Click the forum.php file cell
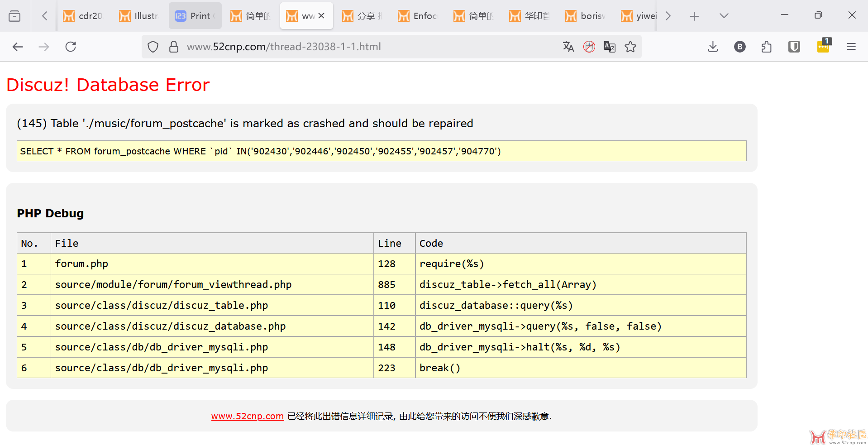The image size is (868, 446). tap(212, 264)
